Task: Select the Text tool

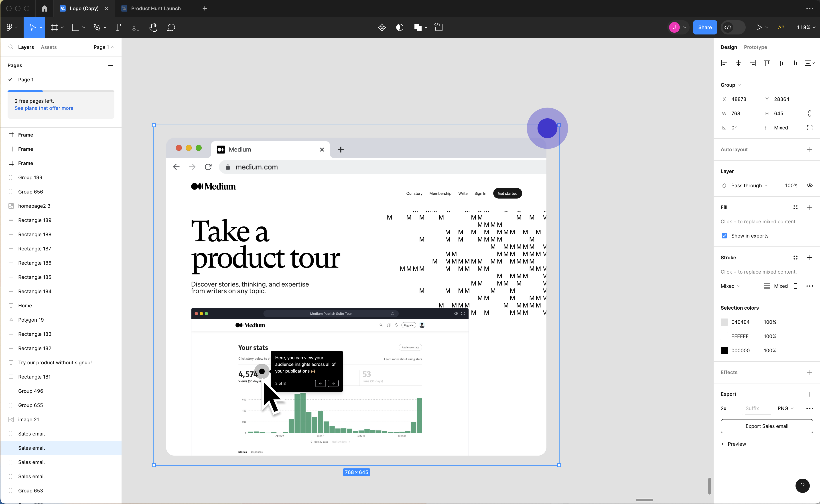Action: click(x=118, y=27)
